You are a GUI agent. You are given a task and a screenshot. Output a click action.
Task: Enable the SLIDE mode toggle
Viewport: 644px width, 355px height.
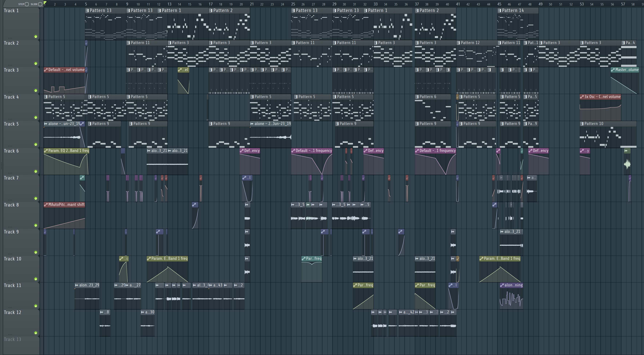click(x=40, y=4)
